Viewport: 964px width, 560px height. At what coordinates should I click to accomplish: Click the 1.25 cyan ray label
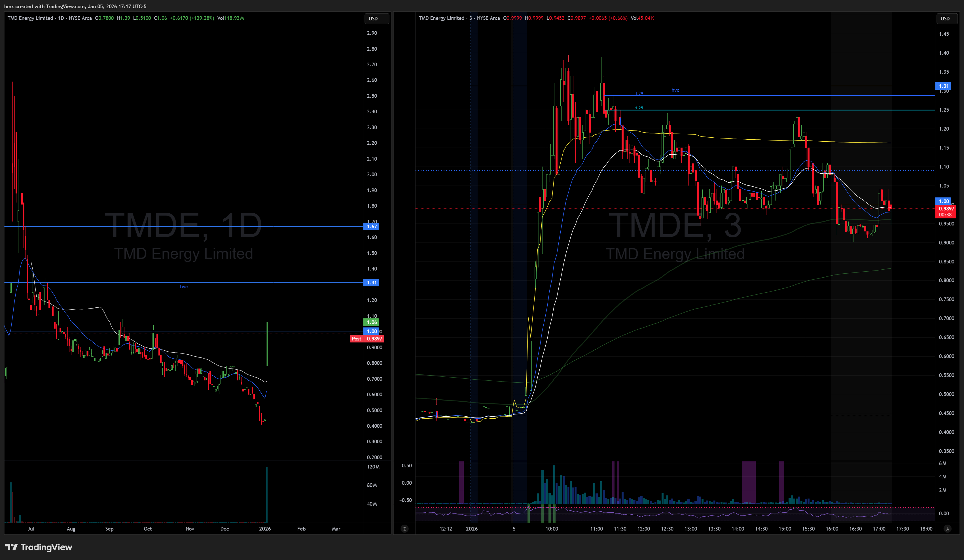click(x=639, y=108)
